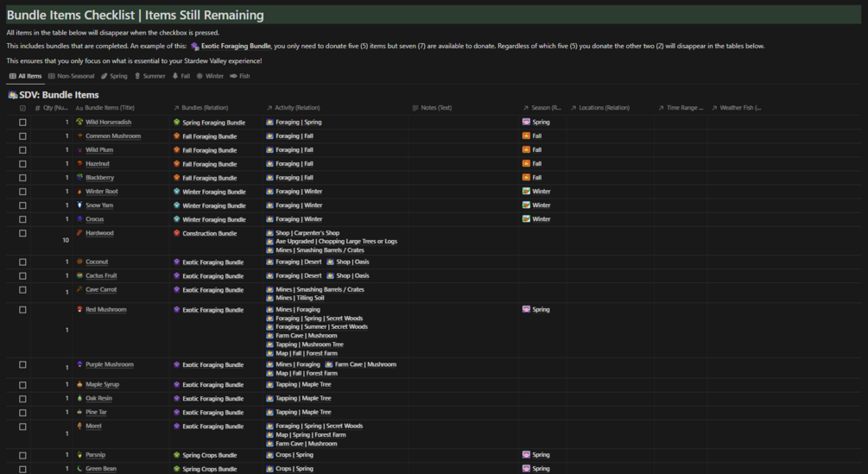868x474 pixels.
Task: Click the Foraging | Spring activity icon
Action: [269, 122]
